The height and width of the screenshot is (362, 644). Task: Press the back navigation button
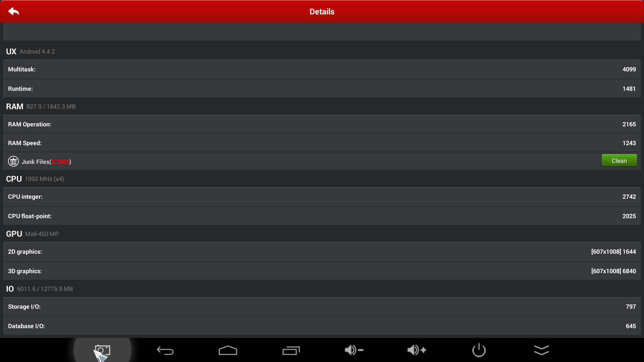[165, 350]
